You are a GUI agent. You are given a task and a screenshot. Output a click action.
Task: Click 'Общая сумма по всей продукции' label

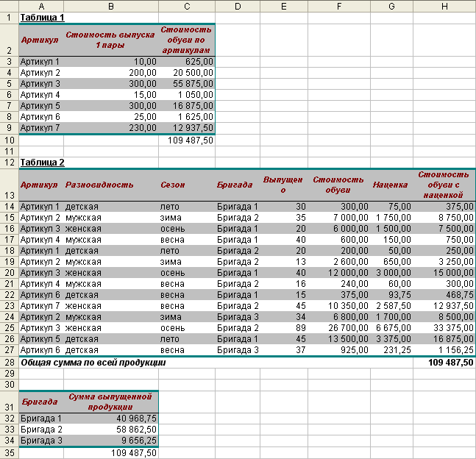click(x=93, y=363)
